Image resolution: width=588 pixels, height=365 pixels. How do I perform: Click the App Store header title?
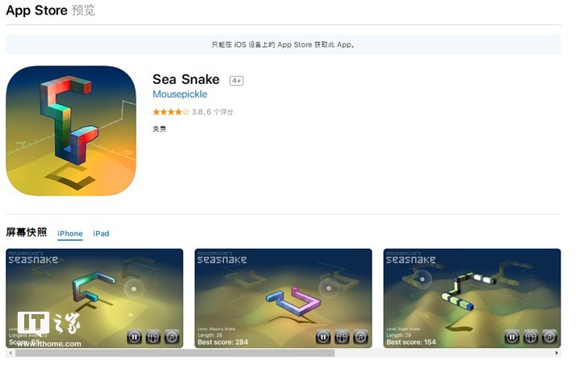coord(37,10)
